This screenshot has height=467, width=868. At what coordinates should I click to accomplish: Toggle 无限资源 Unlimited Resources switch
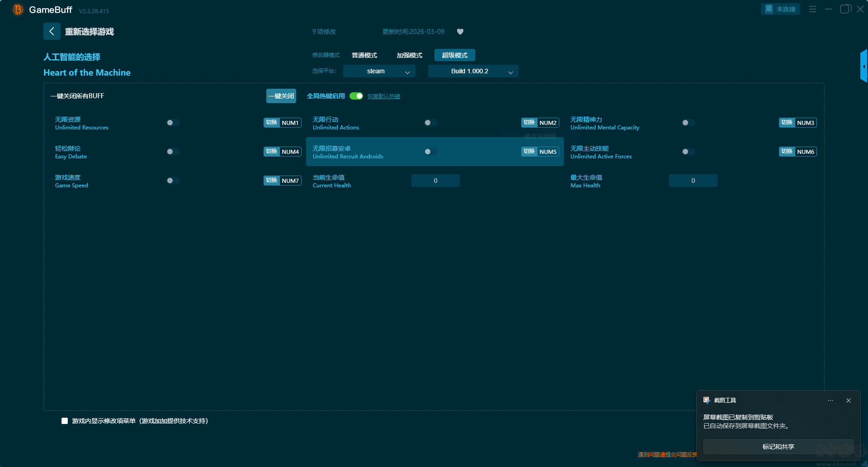click(x=173, y=123)
